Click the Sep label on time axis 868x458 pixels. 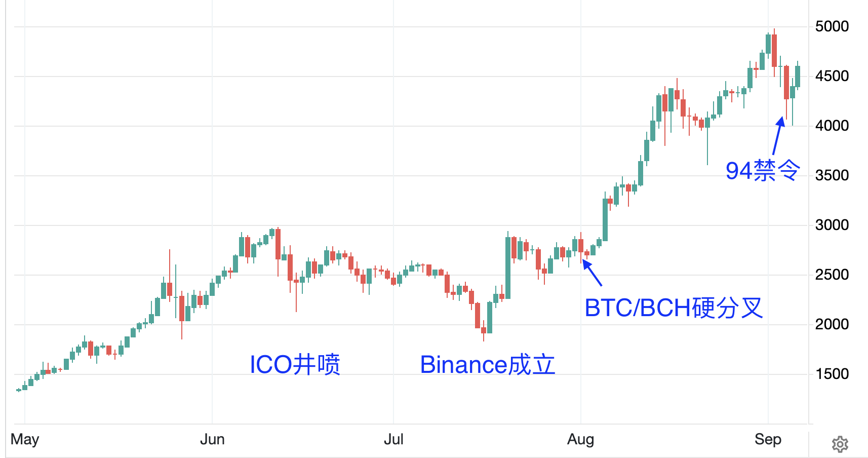point(768,439)
